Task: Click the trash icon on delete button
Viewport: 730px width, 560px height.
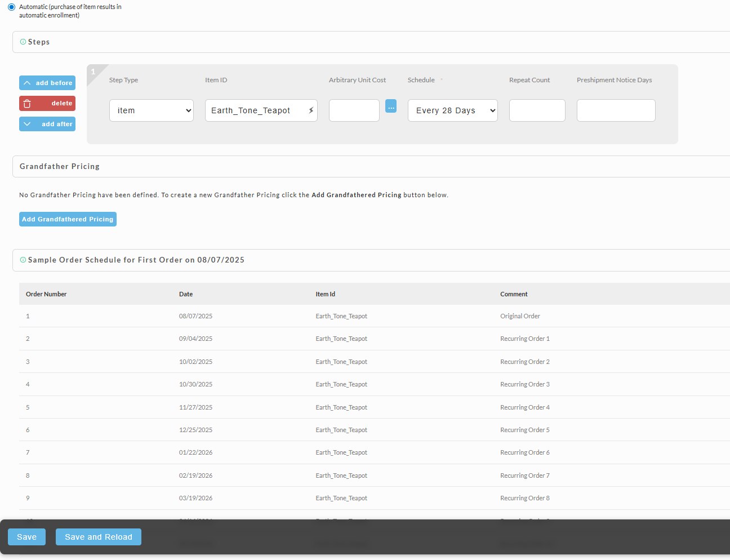Action: [x=27, y=104]
